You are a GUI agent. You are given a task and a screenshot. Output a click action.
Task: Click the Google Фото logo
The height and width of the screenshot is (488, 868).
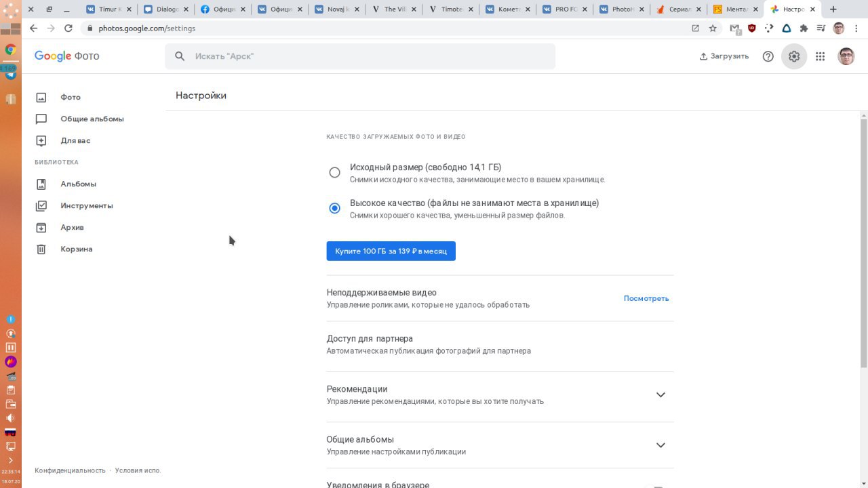(x=66, y=56)
